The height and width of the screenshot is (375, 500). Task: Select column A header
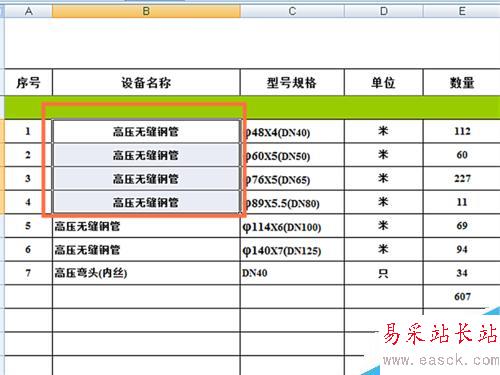[x=28, y=11]
